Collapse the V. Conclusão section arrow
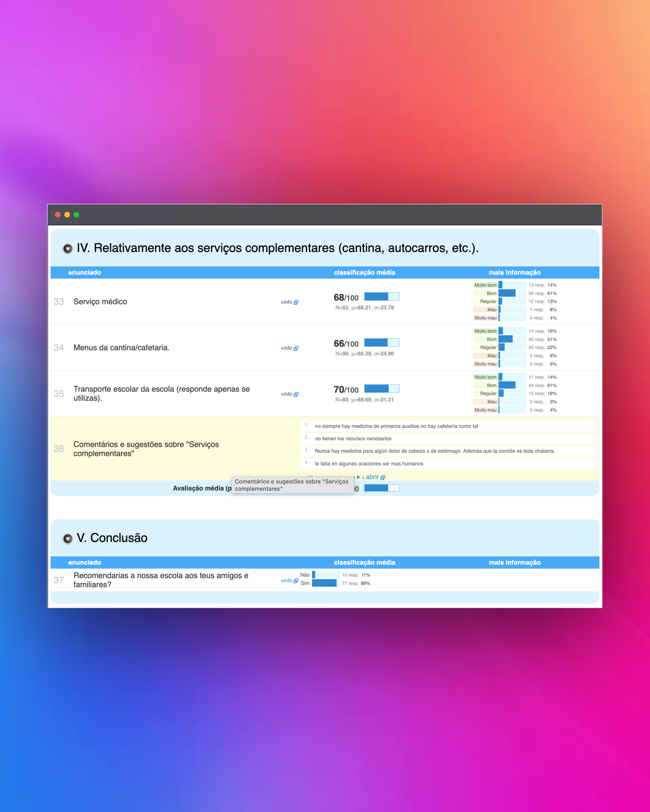Viewport: 650px width, 812px height. click(67, 539)
